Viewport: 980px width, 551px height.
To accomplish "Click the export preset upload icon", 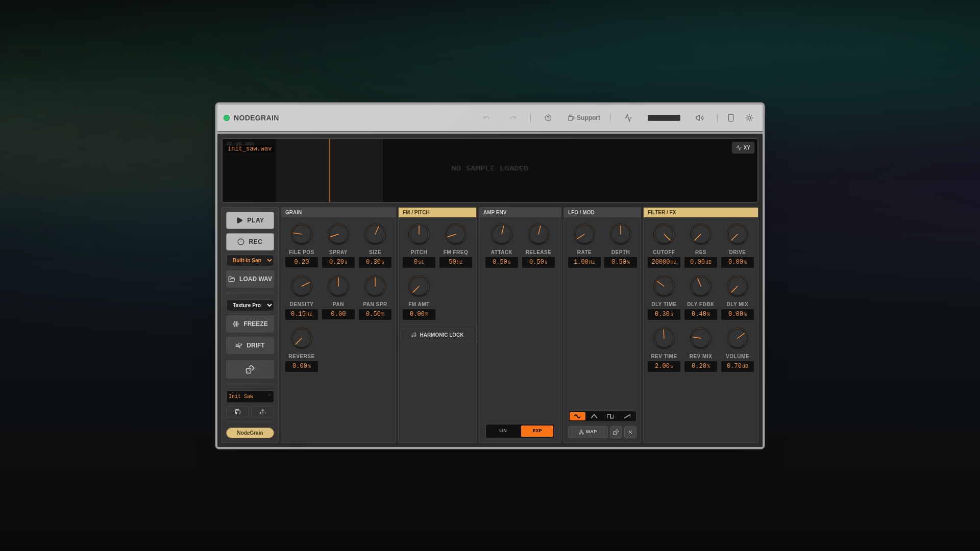I will [x=262, y=412].
